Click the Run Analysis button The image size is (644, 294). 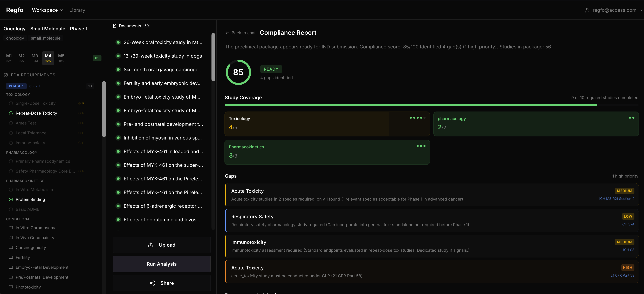[x=161, y=264]
